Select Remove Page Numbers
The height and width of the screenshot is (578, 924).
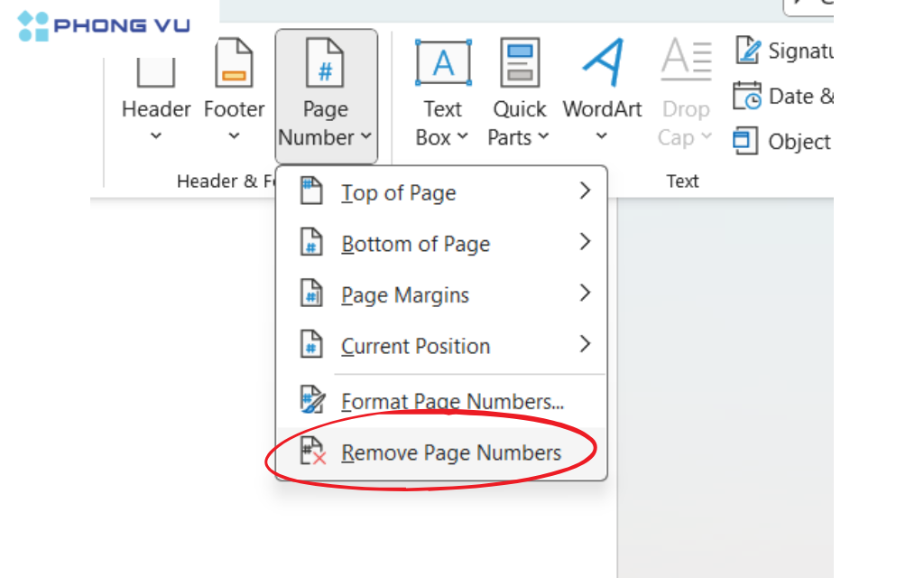pos(451,452)
